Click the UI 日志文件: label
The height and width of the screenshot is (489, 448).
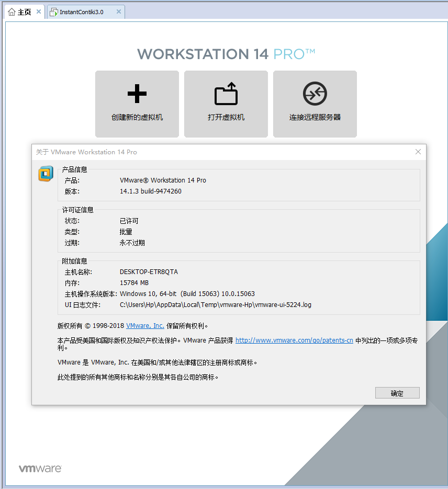coord(83,305)
